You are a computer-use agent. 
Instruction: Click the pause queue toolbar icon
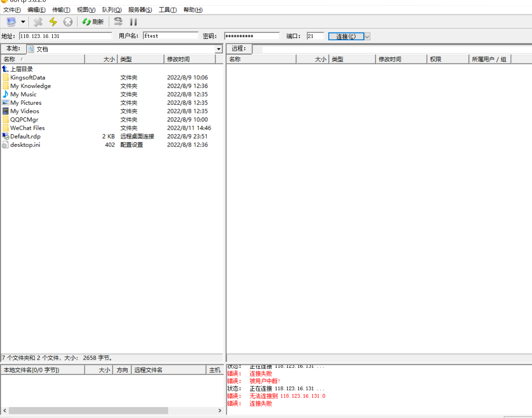(133, 22)
